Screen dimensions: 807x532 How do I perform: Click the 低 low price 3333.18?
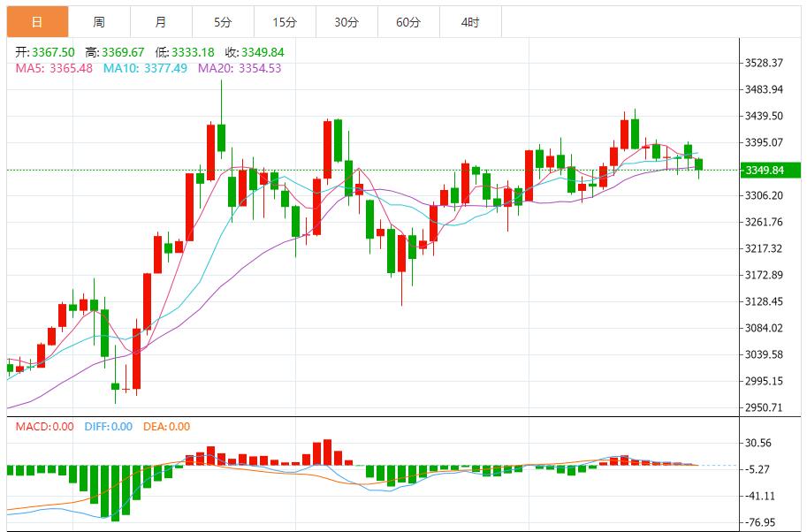point(187,52)
